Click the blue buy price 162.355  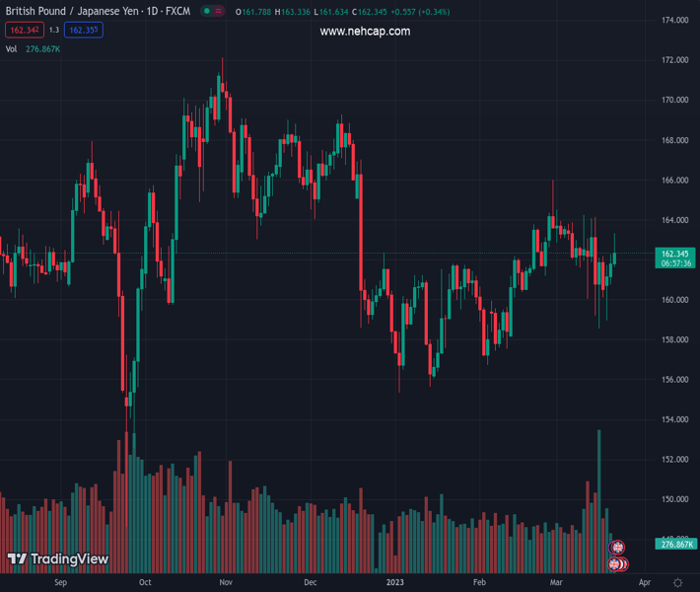click(84, 31)
